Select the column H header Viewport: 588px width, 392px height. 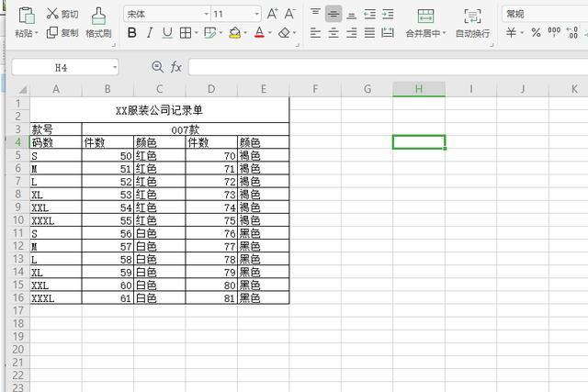click(x=418, y=89)
